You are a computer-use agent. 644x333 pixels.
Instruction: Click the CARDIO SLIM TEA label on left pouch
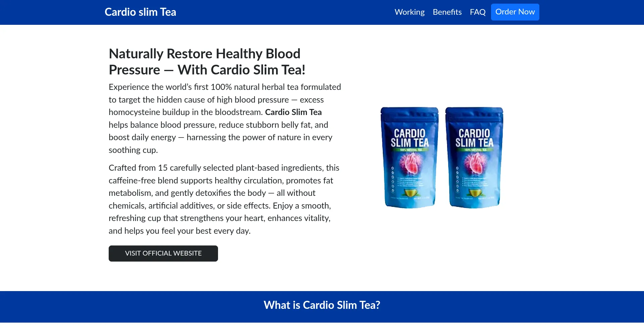coord(410,138)
